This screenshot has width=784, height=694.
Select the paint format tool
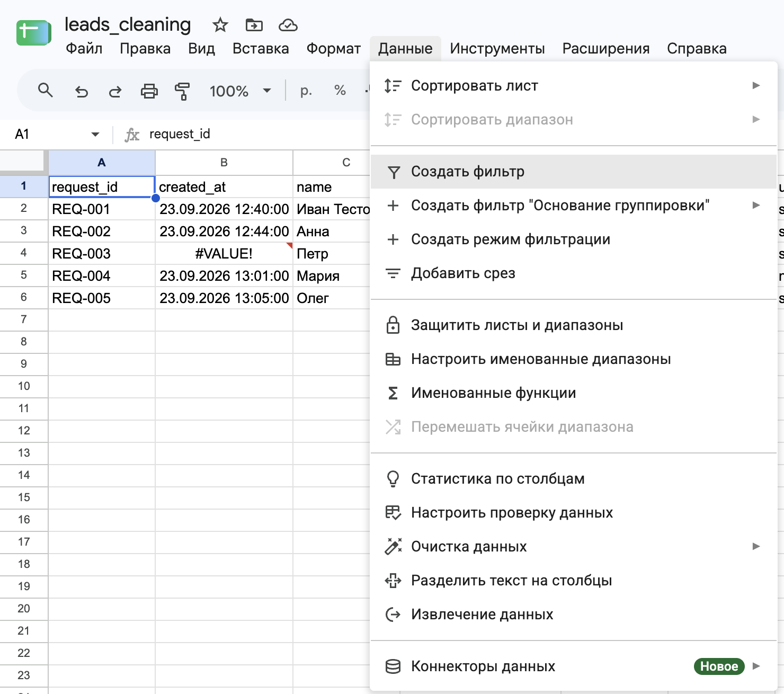click(182, 91)
